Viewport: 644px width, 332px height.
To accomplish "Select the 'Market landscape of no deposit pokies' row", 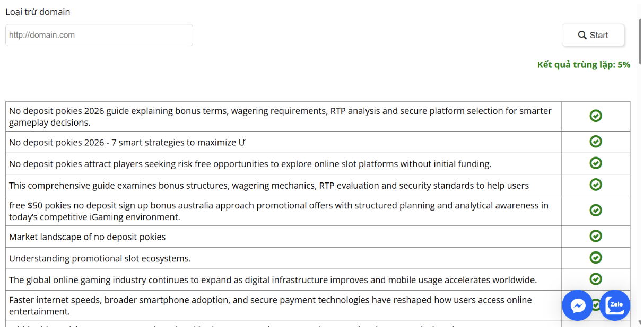I will [88, 237].
